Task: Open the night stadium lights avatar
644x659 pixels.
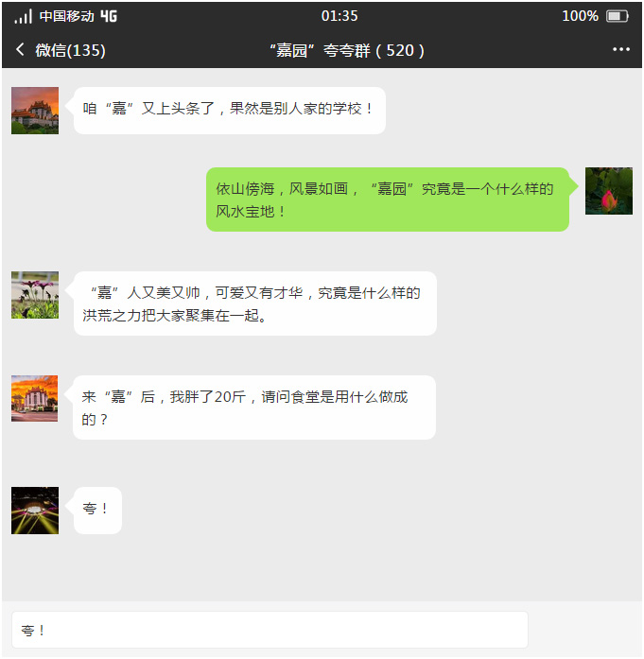Action: click(35, 511)
